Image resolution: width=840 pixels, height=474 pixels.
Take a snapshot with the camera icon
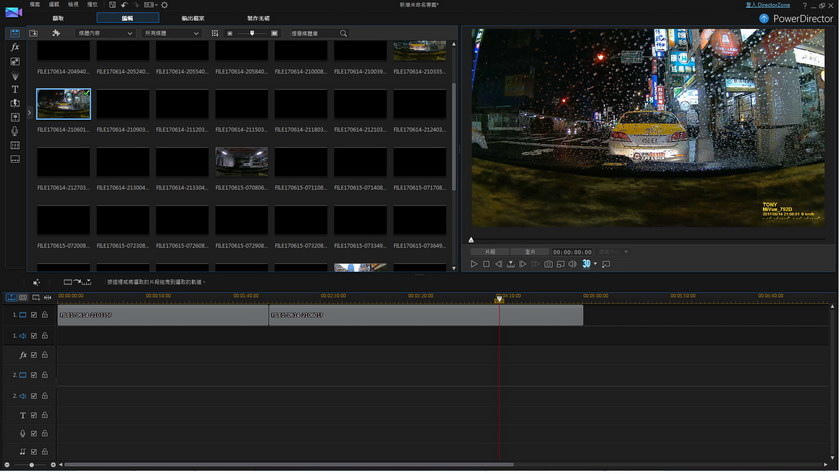click(x=548, y=264)
